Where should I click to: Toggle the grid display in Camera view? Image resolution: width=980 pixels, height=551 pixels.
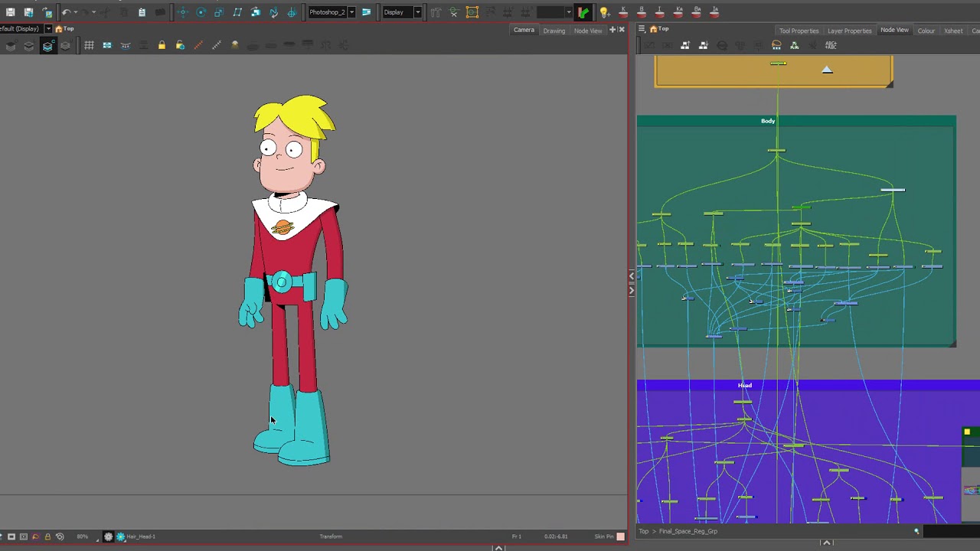click(89, 46)
